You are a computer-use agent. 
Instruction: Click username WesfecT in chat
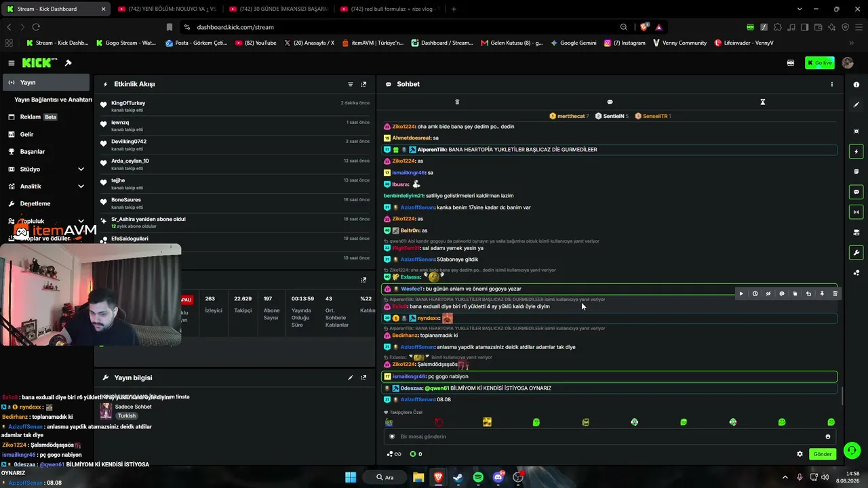click(412, 289)
